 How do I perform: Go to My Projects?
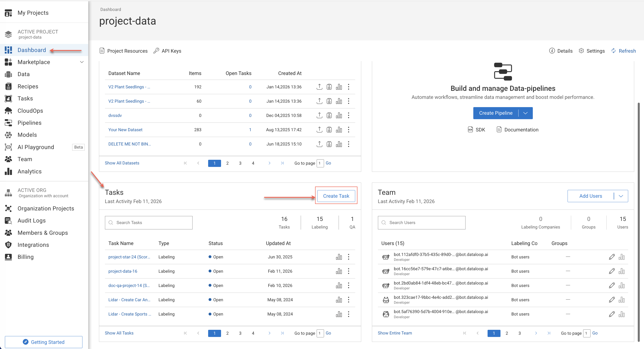click(44, 13)
